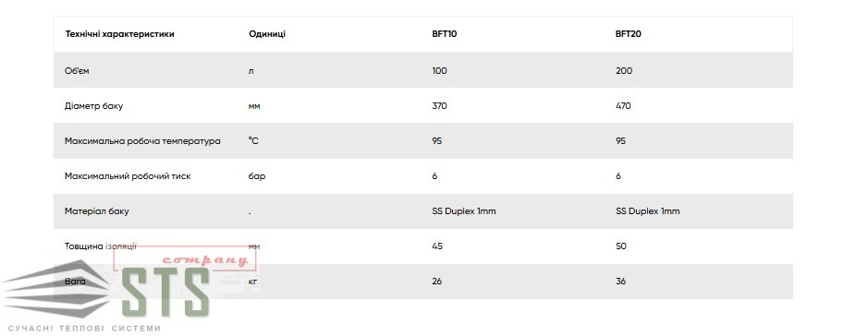Click the Одиниці column header
The height and width of the screenshot is (336, 868).
click(x=267, y=34)
